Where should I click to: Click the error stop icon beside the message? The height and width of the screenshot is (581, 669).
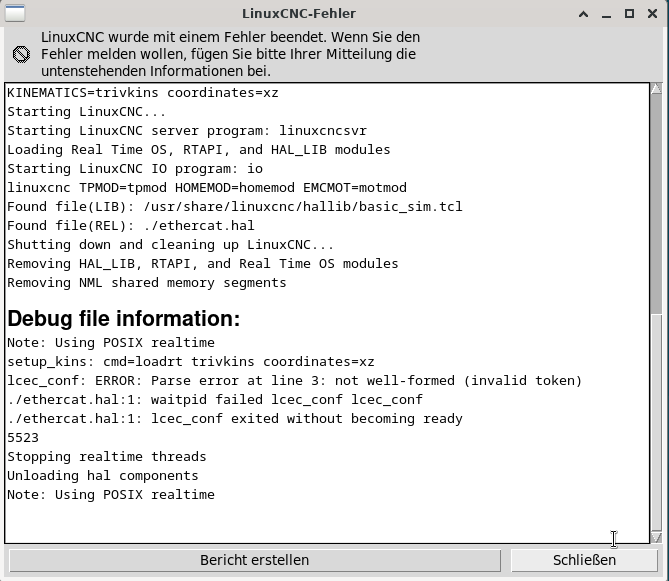tap(21, 54)
